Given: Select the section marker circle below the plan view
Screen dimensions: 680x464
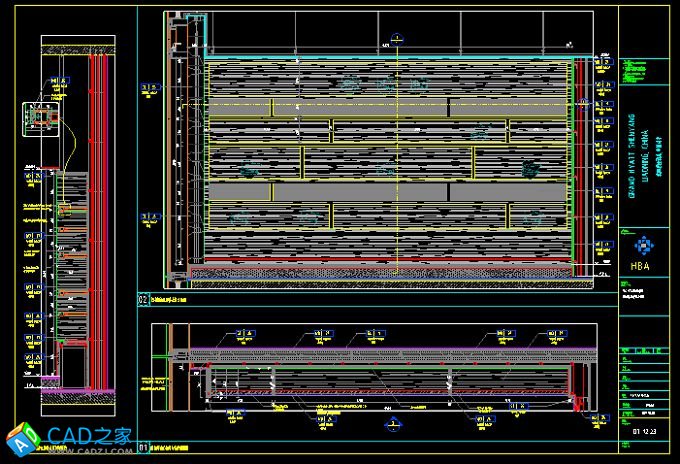Looking at the screenshot, I should coord(394,422).
